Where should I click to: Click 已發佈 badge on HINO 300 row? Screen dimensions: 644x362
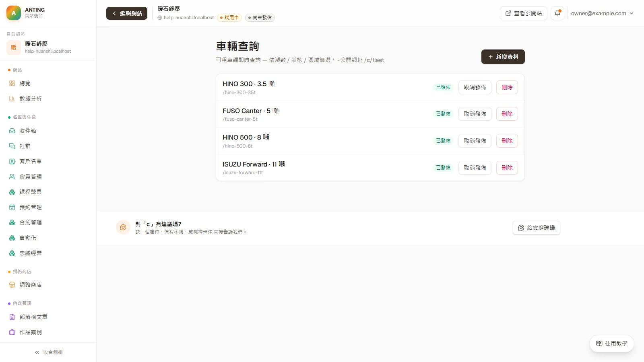coord(443,87)
